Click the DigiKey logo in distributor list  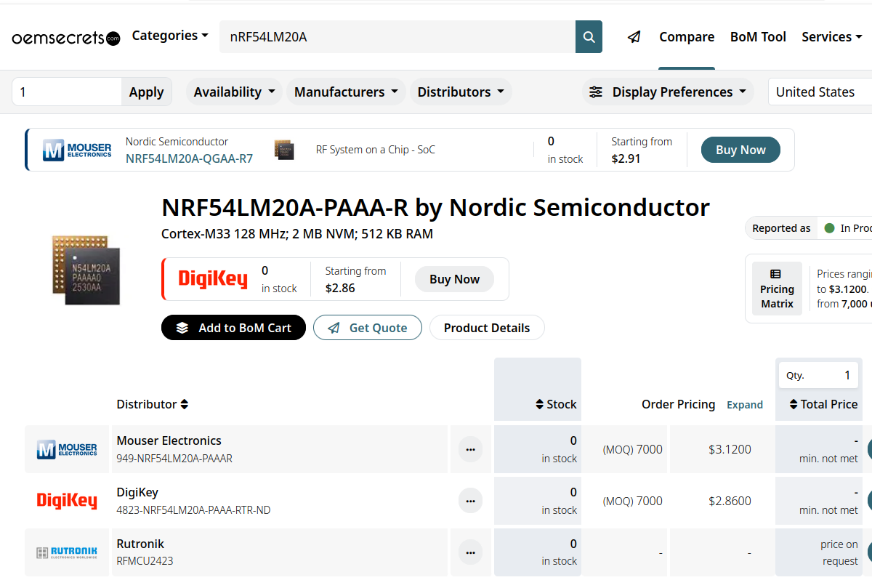(x=67, y=501)
